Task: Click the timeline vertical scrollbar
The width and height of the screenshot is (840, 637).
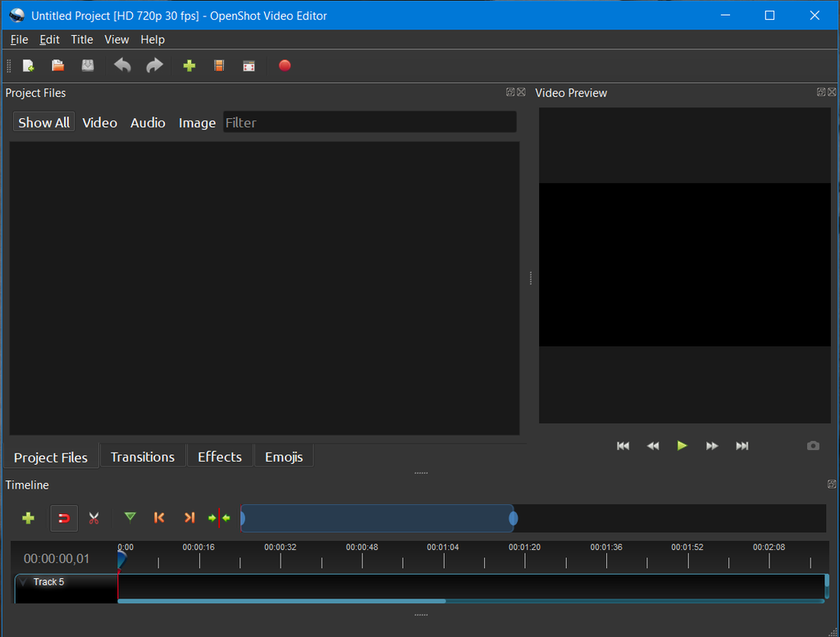Action: click(827, 580)
